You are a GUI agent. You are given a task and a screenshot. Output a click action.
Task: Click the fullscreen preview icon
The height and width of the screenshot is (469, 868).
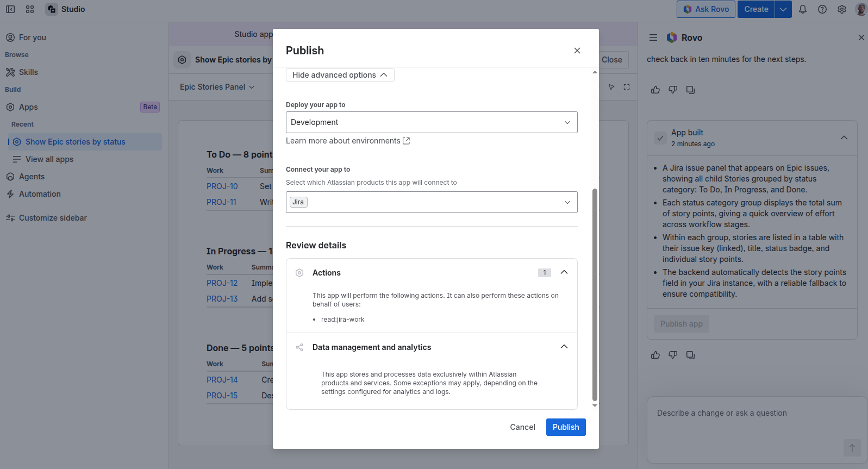[627, 87]
